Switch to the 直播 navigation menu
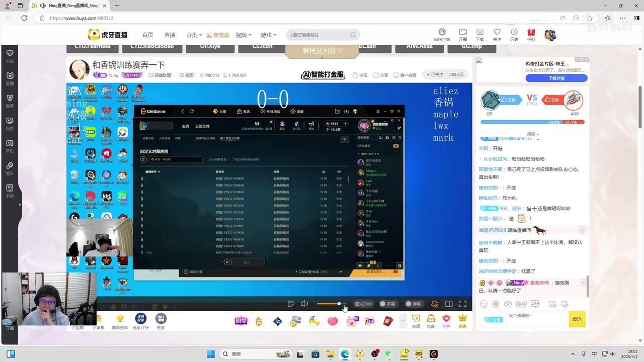 pyautogui.click(x=170, y=35)
